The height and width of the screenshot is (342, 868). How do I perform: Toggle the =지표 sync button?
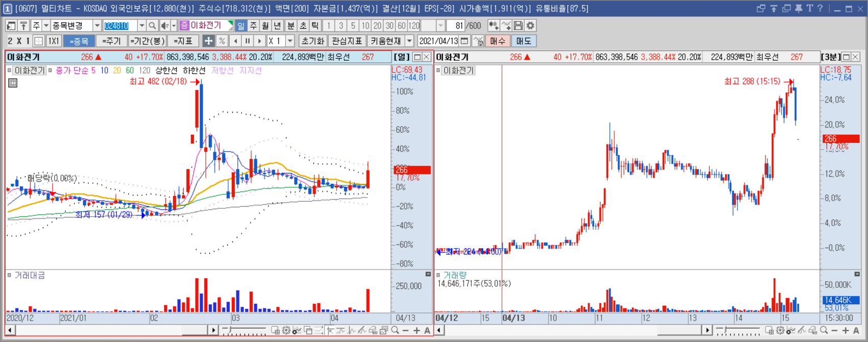[183, 41]
